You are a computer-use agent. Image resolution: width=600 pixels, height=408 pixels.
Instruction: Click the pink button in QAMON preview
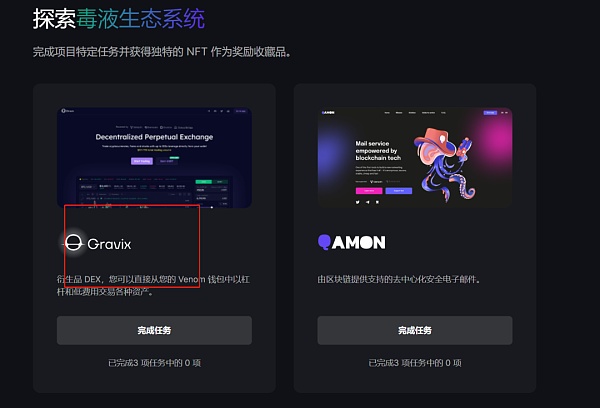(x=369, y=191)
